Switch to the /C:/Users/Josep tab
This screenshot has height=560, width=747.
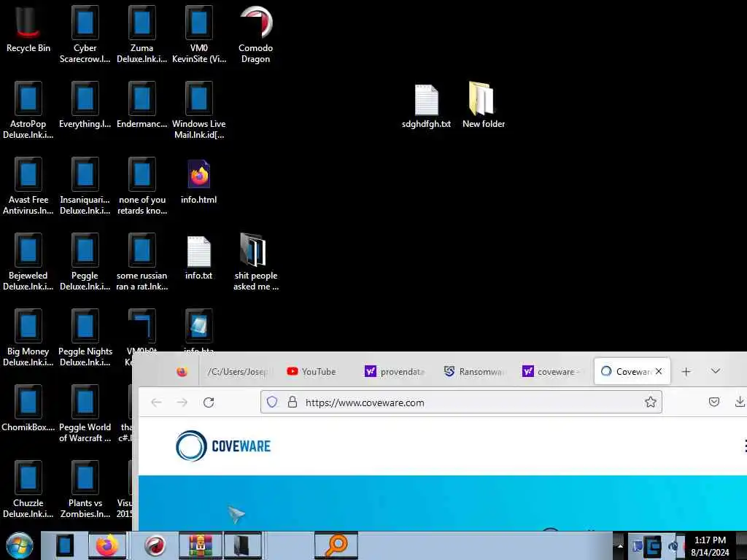point(237,371)
